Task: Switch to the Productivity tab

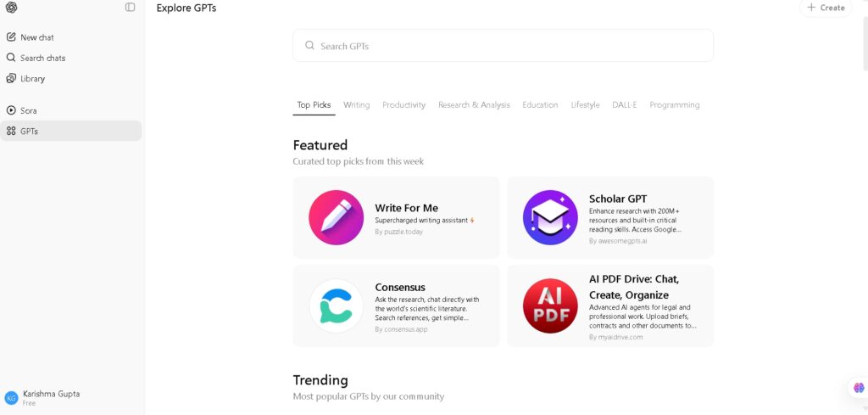Action: [x=404, y=104]
